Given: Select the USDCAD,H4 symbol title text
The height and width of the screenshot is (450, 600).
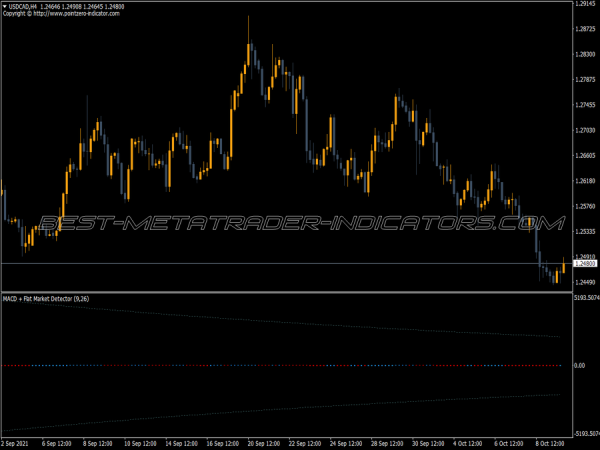Looking at the screenshot, I should [x=23, y=7].
